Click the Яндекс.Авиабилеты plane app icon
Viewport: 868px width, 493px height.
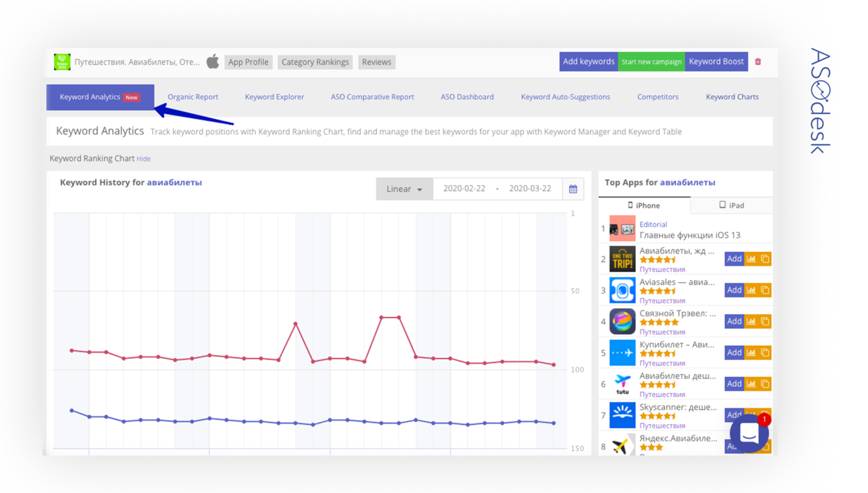[622, 445]
